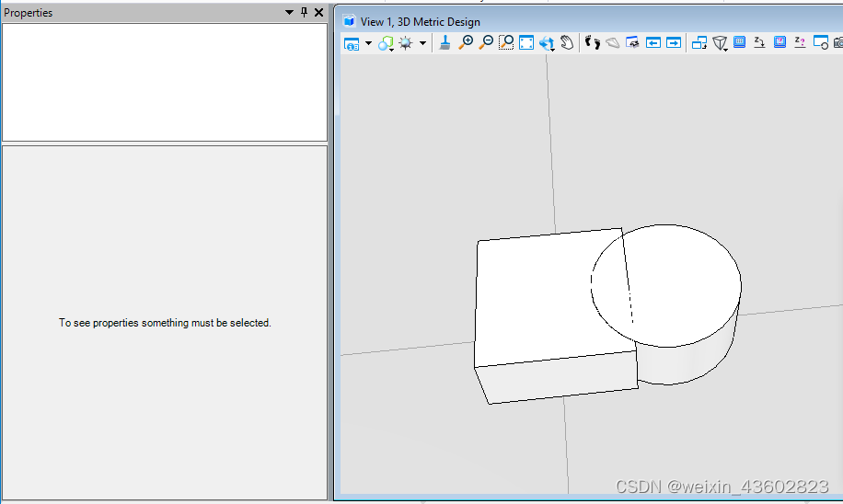Select the Zoom In magnifier tool
The height and width of the screenshot is (504, 843).
tap(466, 43)
